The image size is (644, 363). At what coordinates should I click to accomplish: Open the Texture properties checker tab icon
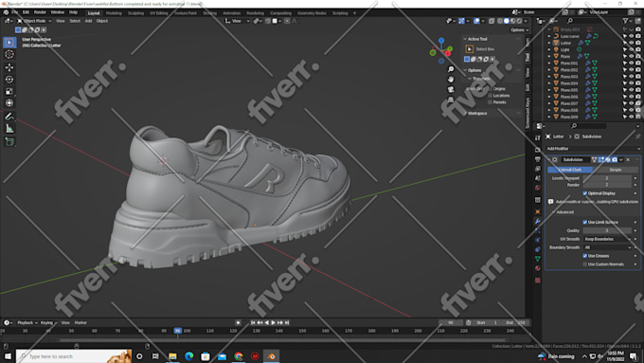538,281
